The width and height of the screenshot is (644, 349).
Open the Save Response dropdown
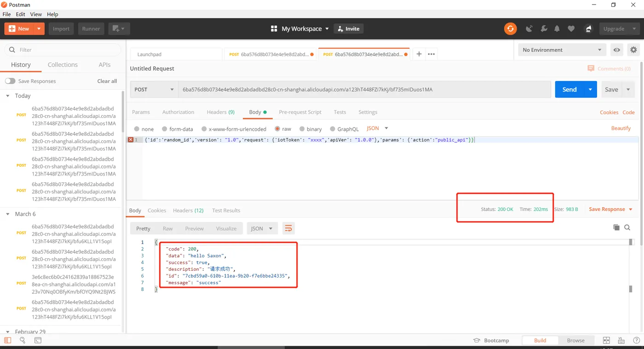610,209
